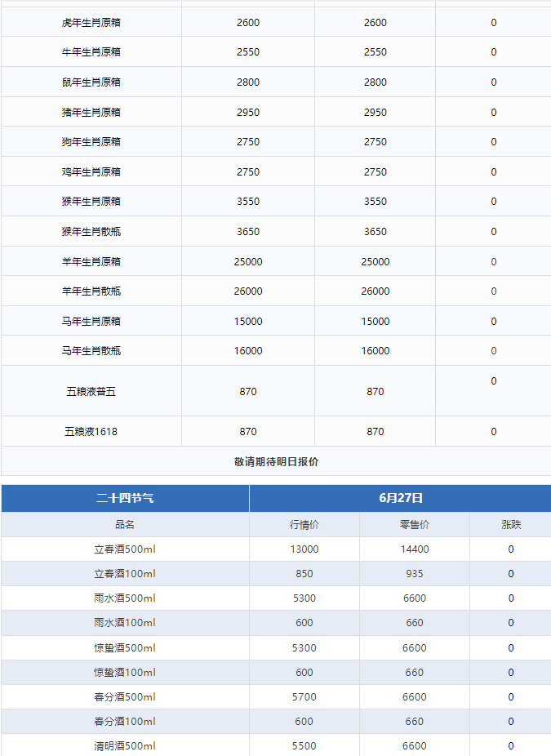The image size is (551, 756).
Task: Click the 五粮液1618 product name
Action: 91,432
